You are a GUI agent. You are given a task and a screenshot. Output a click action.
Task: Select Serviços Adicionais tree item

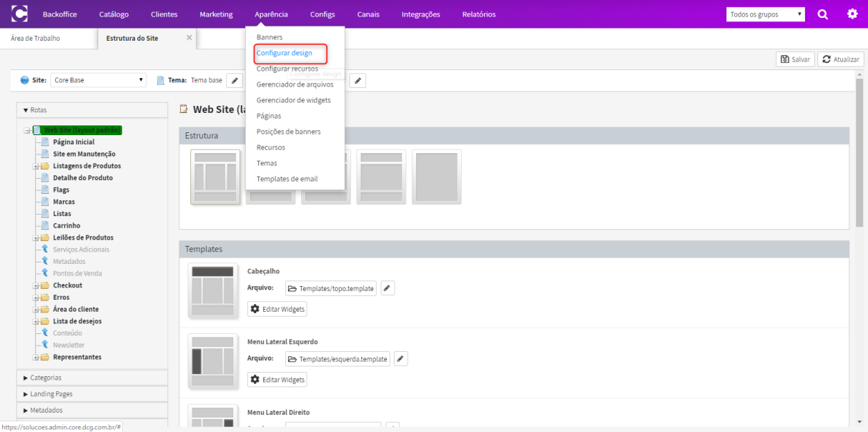coord(82,250)
